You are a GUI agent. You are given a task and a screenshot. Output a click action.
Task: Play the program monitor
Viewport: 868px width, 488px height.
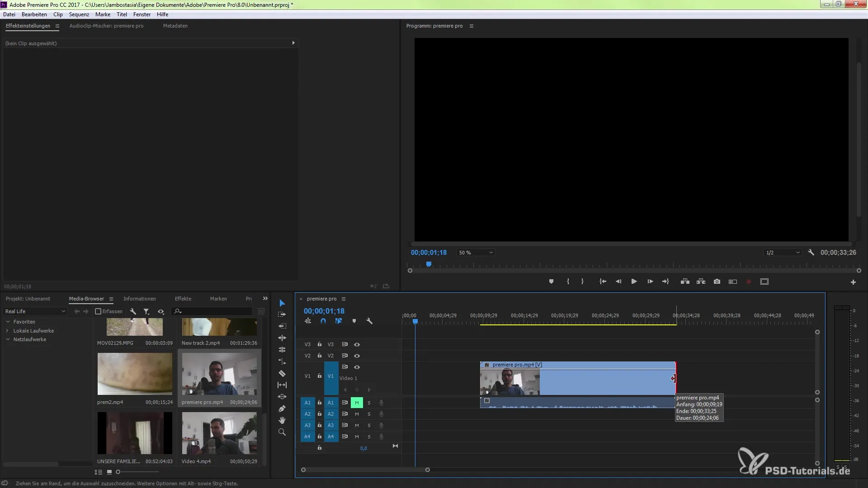click(x=634, y=282)
